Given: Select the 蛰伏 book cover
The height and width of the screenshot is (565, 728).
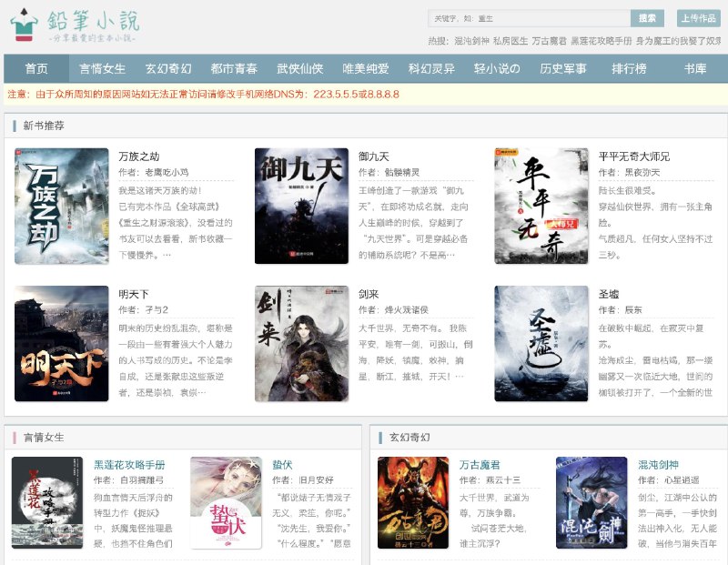Looking at the screenshot, I should (226, 503).
